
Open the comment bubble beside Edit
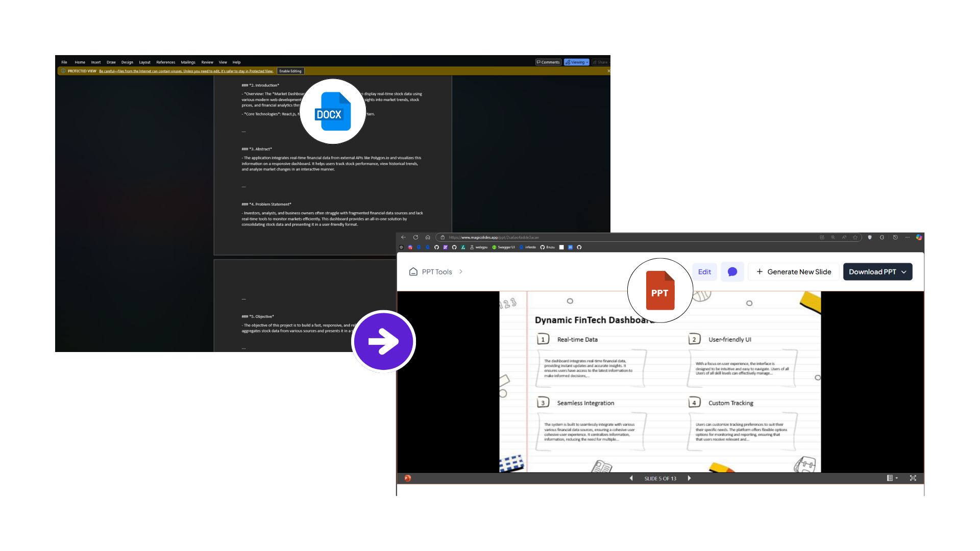coord(732,272)
